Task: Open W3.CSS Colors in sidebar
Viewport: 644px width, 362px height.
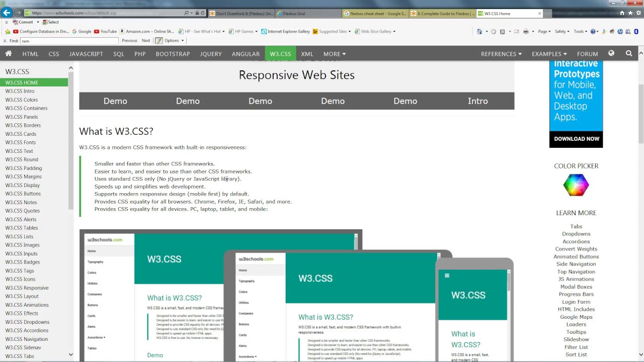Action: [x=22, y=100]
